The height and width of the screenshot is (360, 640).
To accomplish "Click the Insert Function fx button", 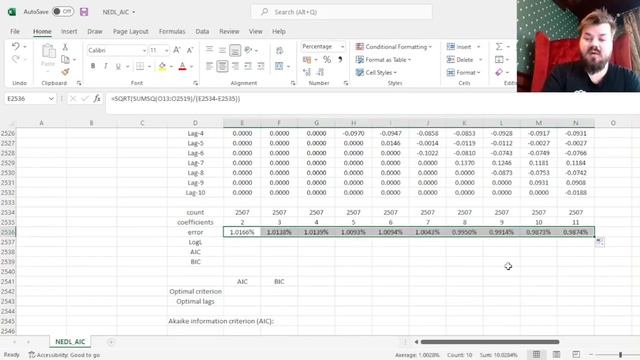I will click(x=97, y=98).
